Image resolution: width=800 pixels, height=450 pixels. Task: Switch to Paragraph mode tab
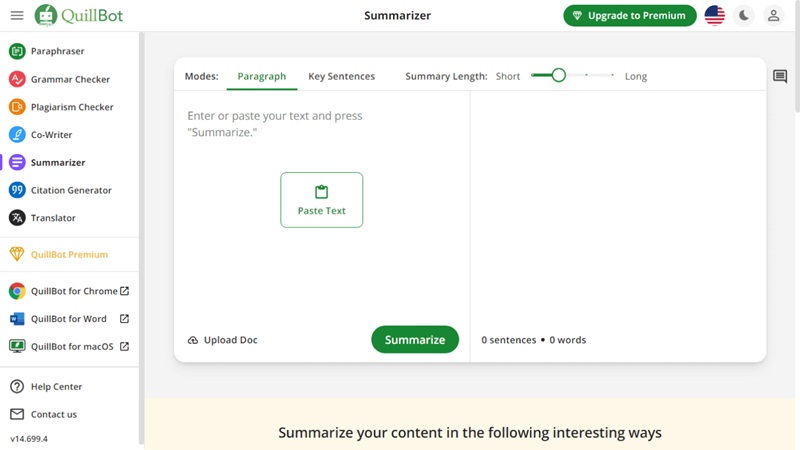(x=261, y=76)
